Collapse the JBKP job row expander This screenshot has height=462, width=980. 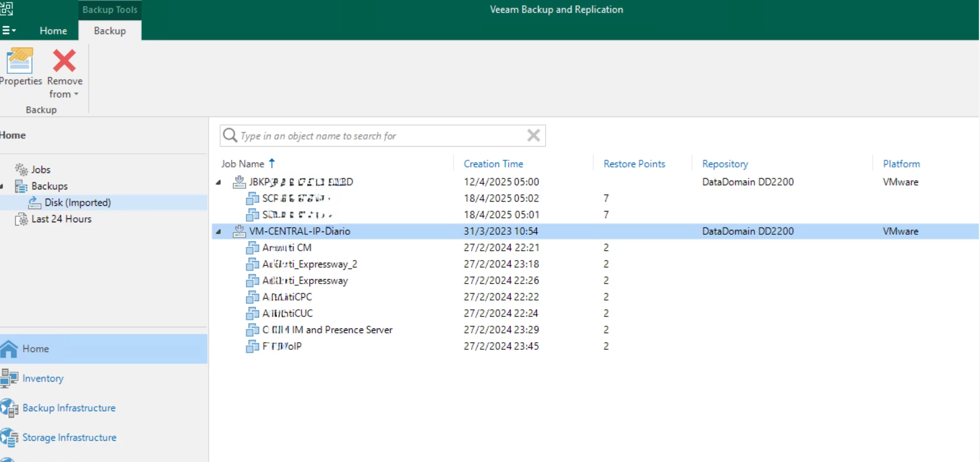click(x=219, y=182)
